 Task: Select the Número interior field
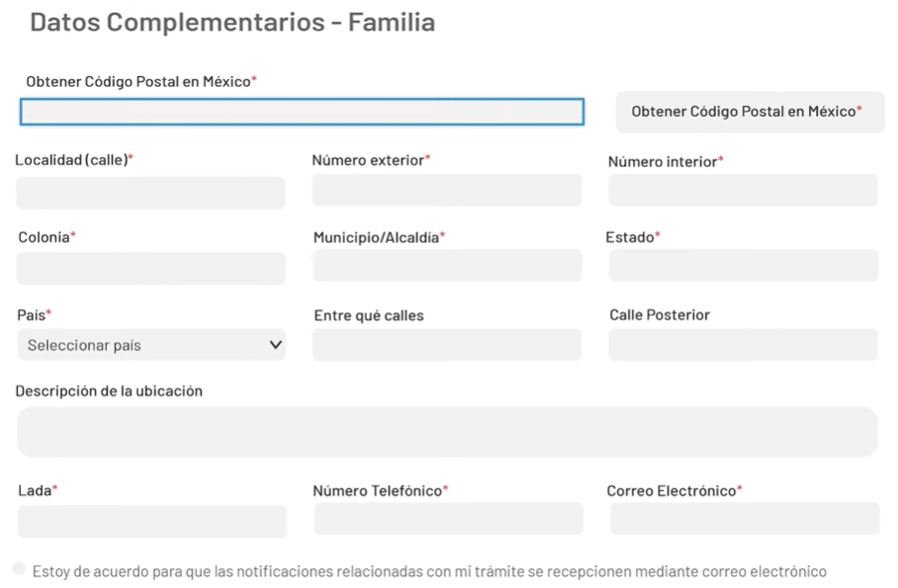[x=743, y=190]
